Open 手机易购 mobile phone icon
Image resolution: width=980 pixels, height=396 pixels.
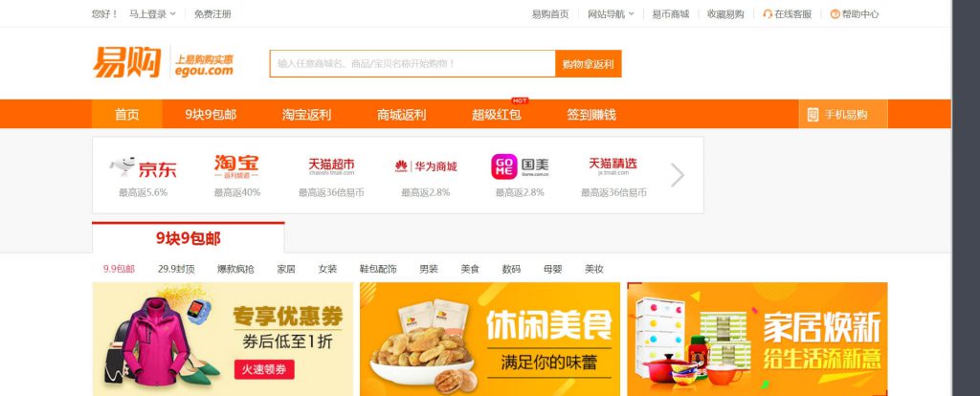(x=813, y=114)
